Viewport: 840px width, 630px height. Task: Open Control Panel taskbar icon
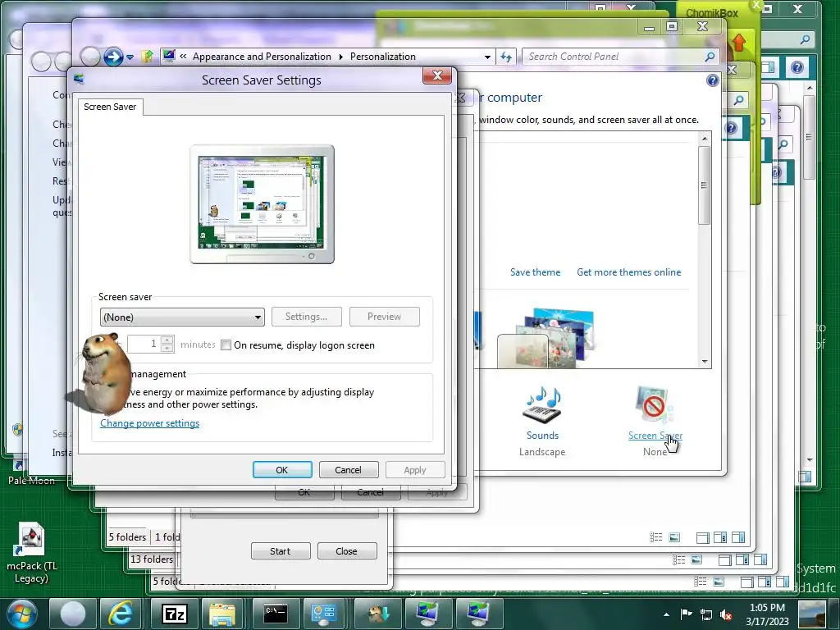324,614
